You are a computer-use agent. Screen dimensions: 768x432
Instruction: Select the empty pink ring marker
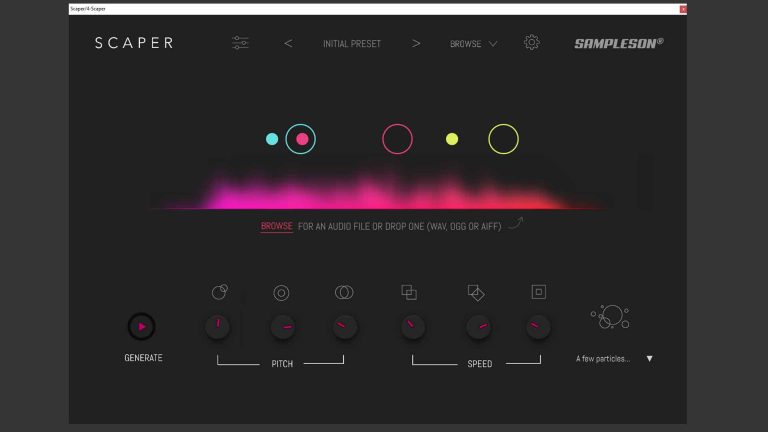click(397, 139)
